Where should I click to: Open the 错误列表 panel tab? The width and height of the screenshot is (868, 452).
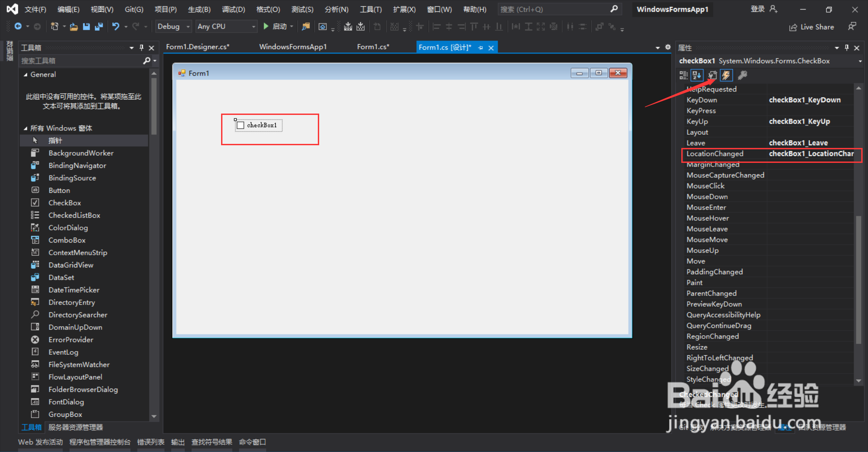click(151, 442)
